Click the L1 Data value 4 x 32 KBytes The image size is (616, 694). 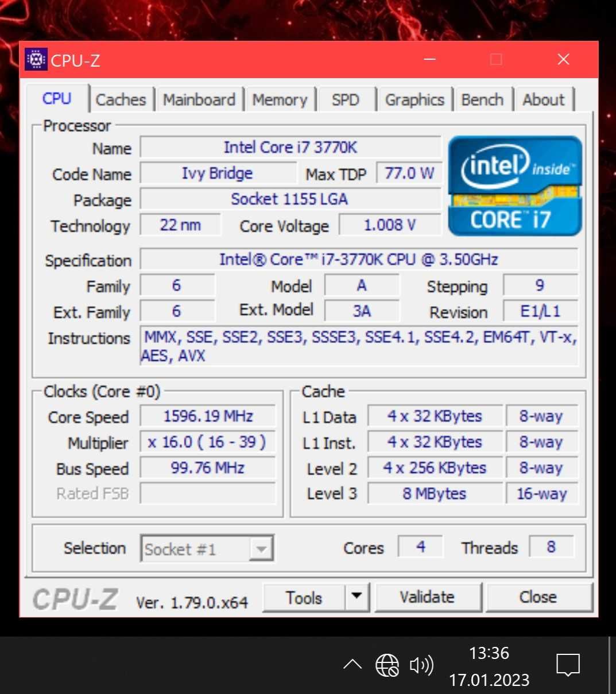[x=435, y=416]
